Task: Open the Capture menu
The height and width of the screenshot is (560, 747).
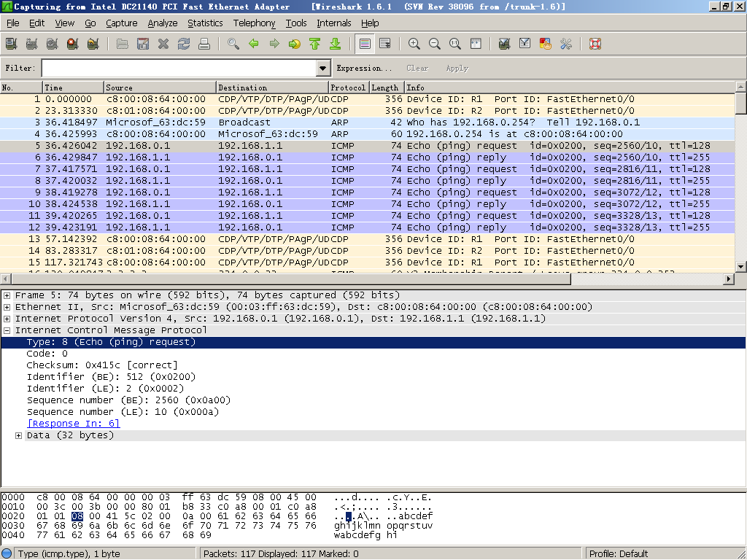Action: tap(122, 23)
